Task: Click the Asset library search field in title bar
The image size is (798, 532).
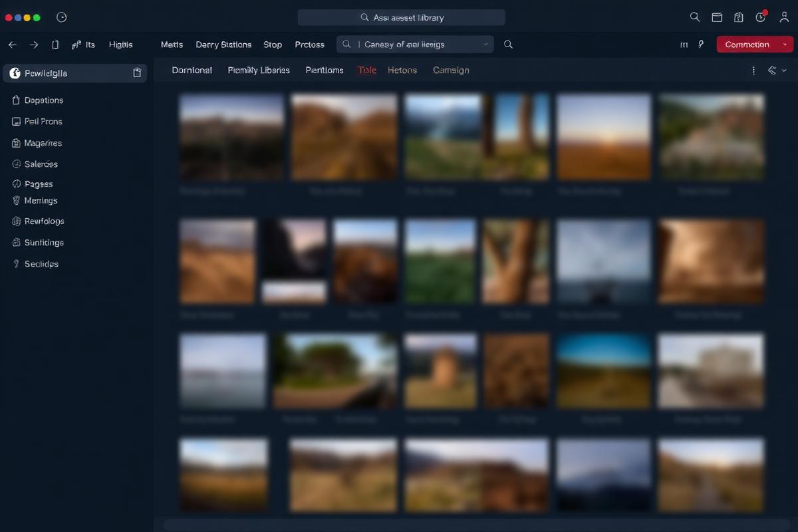Action: click(x=401, y=17)
